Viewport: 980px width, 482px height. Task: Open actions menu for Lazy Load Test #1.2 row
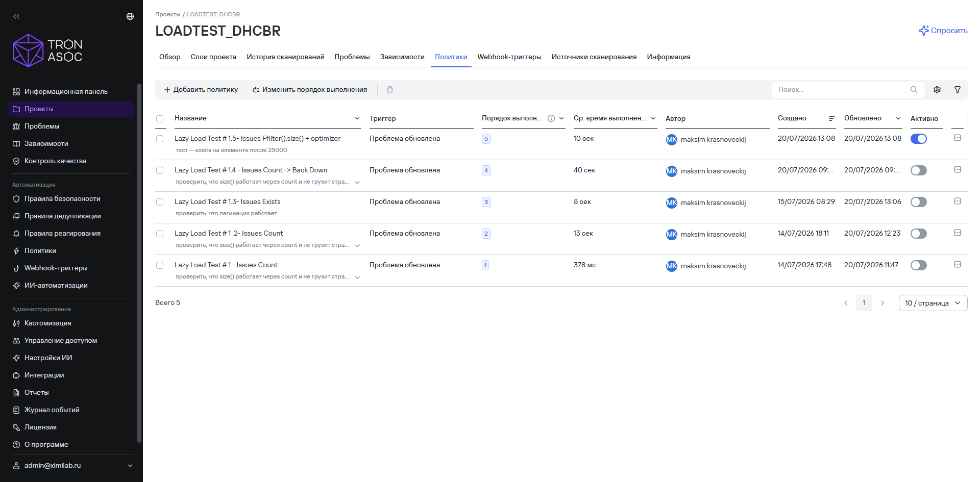958,233
